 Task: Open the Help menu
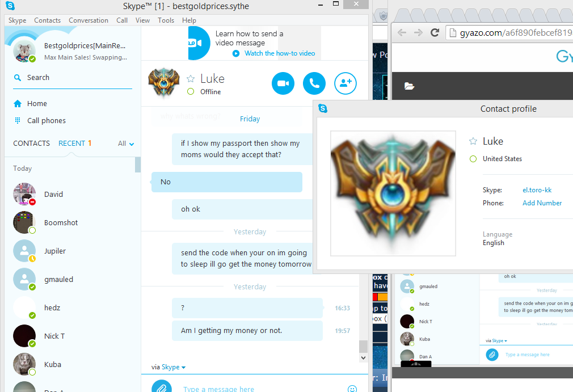pyautogui.click(x=189, y=20)
